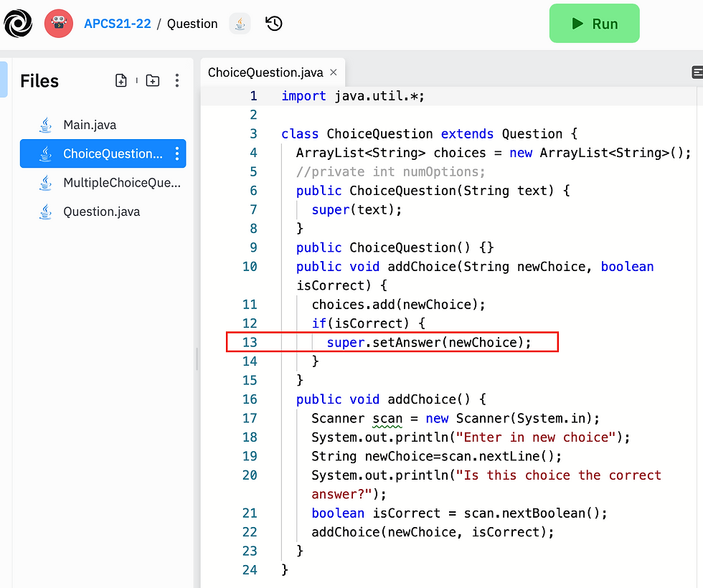Click Java icon beside MultipleChoiceQue...
This screenshot has width=703, height=588.
tap(46, 183)
